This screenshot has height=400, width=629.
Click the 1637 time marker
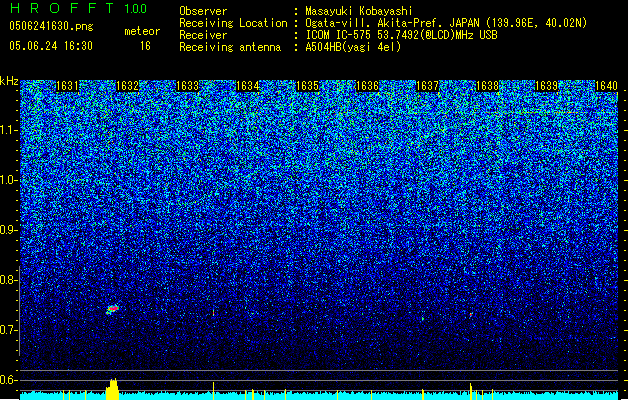click(x=427, y=86)
